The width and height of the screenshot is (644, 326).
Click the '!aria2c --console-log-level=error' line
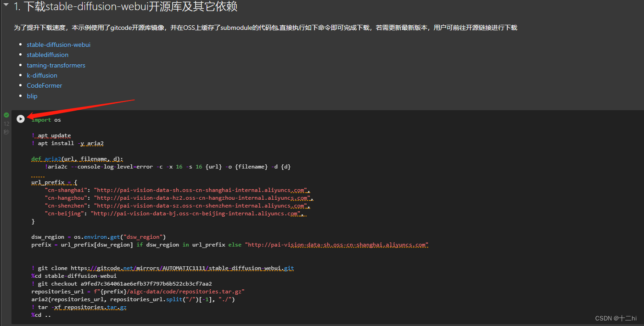point(168,167)
